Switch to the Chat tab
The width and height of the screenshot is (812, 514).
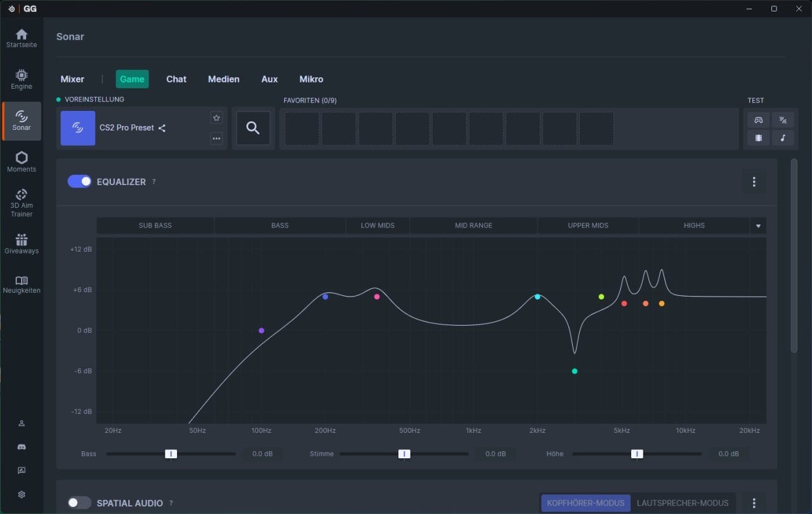pos(176,79)
